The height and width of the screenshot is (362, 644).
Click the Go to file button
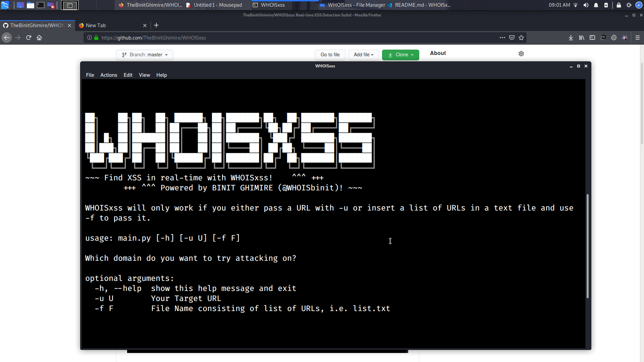[330, 55]
